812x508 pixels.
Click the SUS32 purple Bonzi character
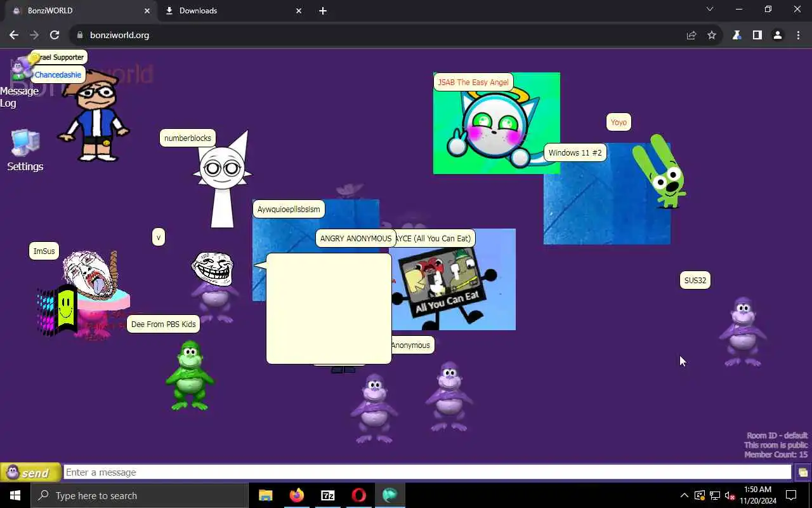743,331
